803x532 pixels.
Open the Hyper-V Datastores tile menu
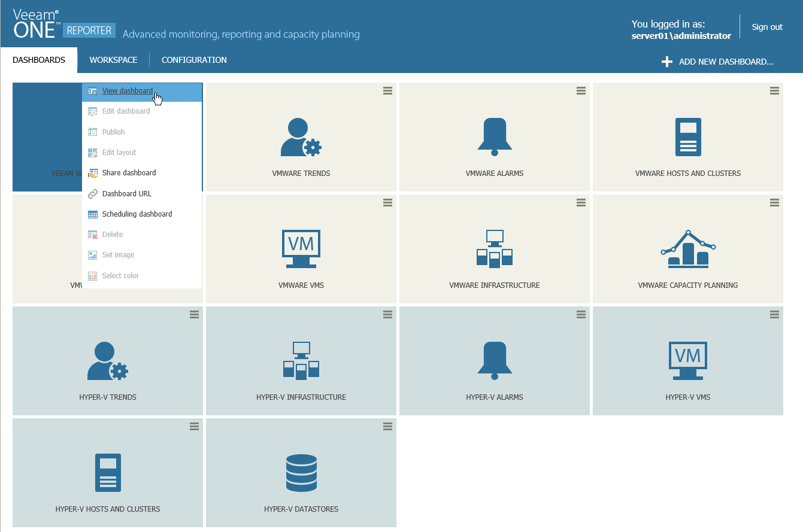(387, 426)
